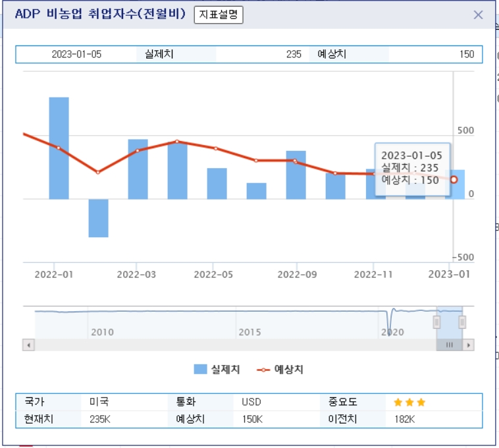This screenshot has width=499, height=448.
Task: Click the 예상치 value 150K in the bottom table
Action: coord(252,419)
